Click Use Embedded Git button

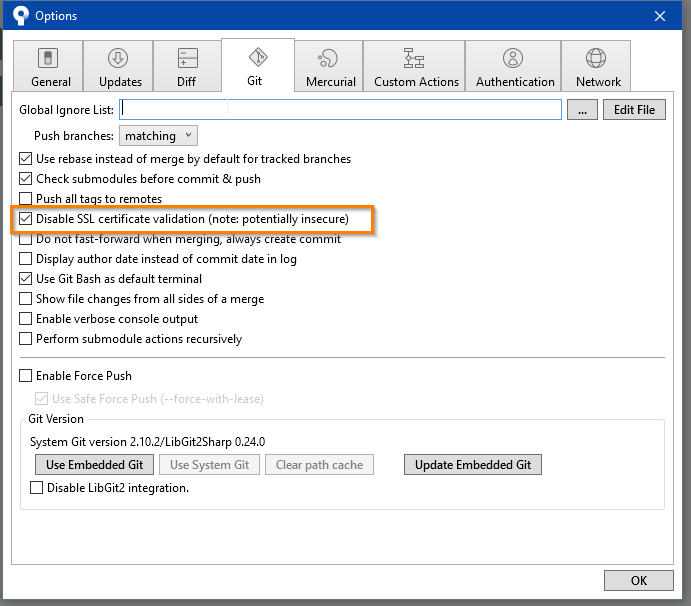[x=94, y=465]
